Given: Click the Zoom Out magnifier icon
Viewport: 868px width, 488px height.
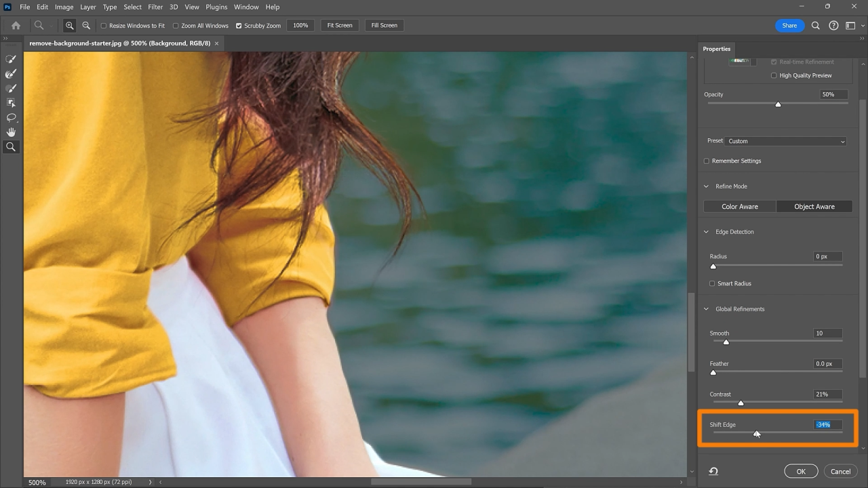Looking at the screenshot, I should tap(86, 26).
